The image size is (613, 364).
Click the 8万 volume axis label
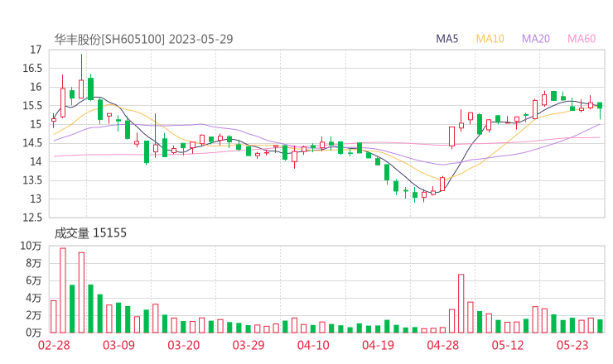[x=34, y=264]
